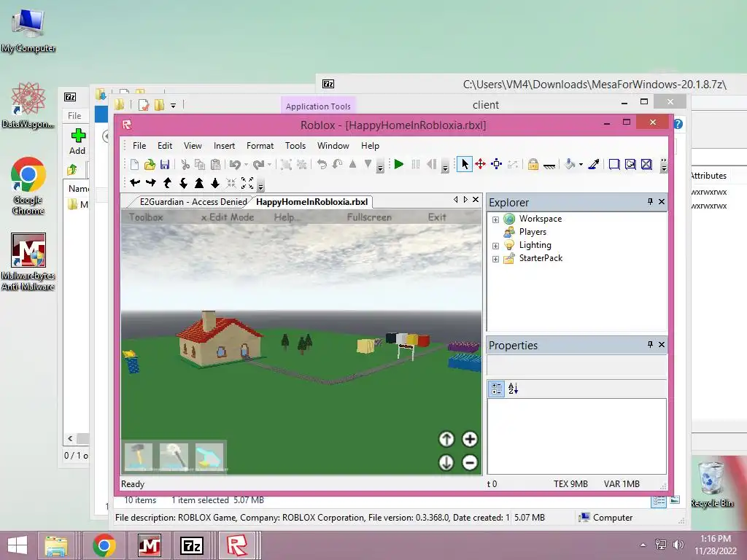The height and width of the screenshot is (560, 747).
Task: Tilt camera up with circular up arrow
Action: pos(446,439)
